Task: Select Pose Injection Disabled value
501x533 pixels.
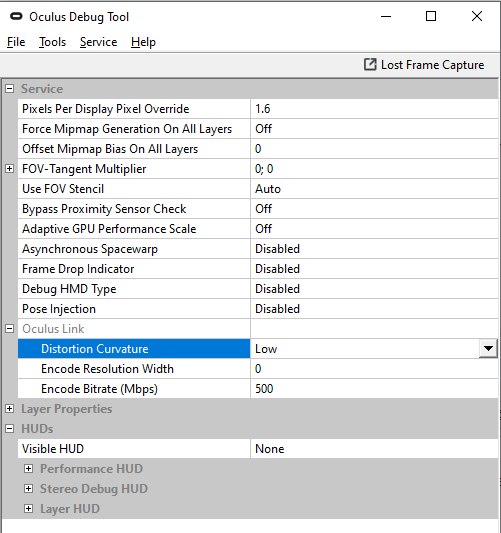Action: [x=374, y=309]
